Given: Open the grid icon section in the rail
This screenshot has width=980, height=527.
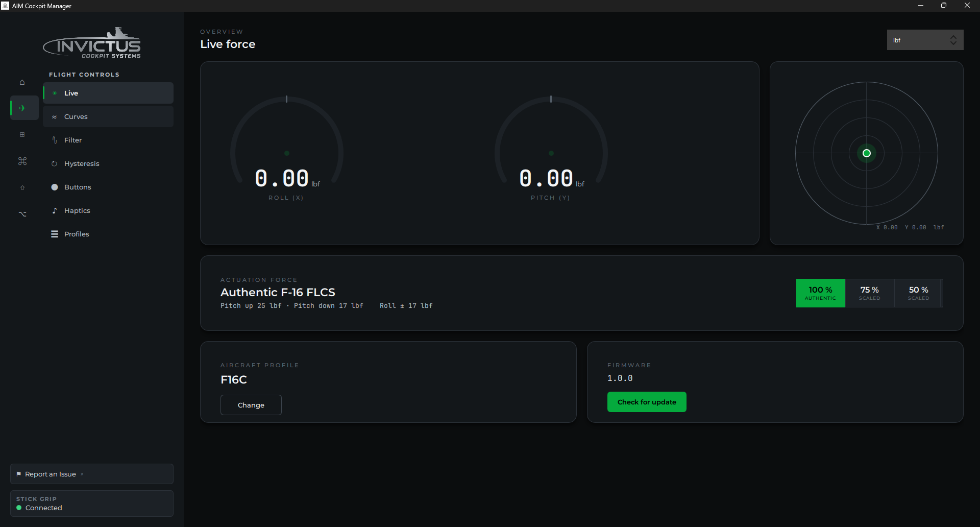Looking at the screenshot, I should click(x=22, y=135).
